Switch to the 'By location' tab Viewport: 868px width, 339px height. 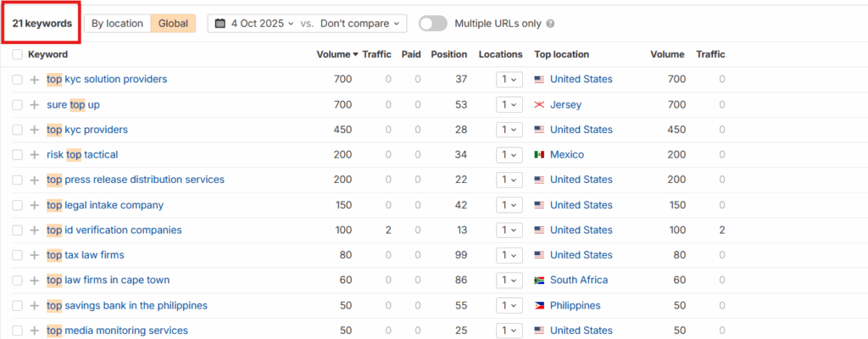(117, 24)
